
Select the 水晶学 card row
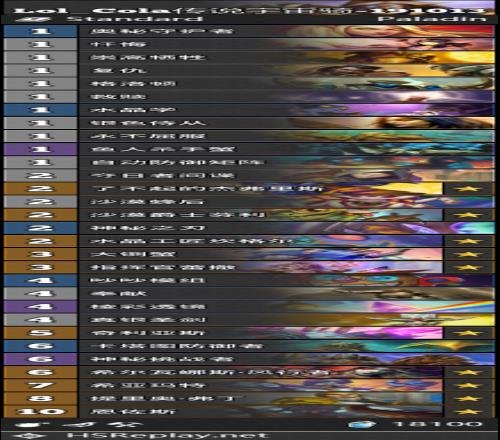[x=249, y=110]
